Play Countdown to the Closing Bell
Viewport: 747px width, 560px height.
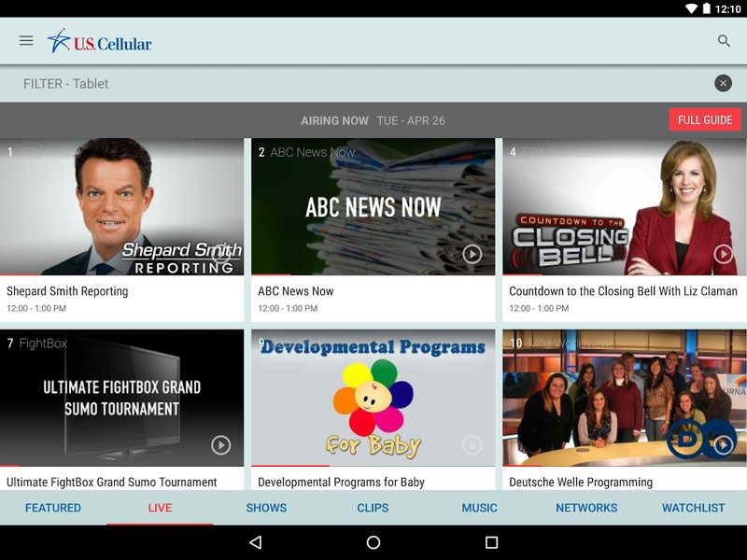pyautogui.click(x=723, y=254)
